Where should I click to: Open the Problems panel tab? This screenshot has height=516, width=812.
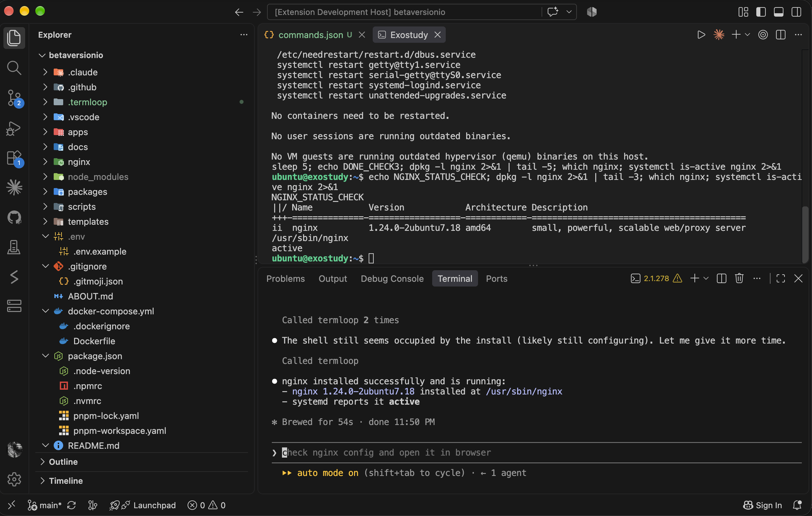coord(285,278)
